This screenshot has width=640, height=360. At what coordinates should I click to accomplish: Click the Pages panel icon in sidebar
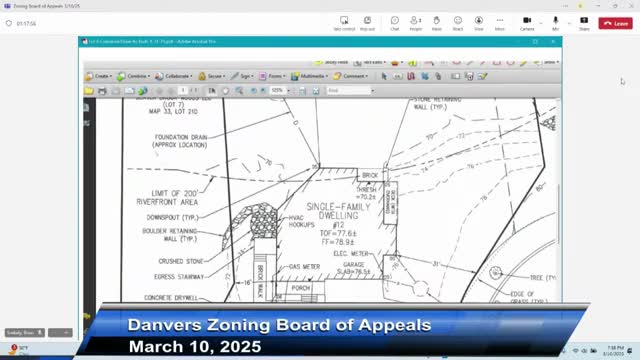click(x=87, y=107)
